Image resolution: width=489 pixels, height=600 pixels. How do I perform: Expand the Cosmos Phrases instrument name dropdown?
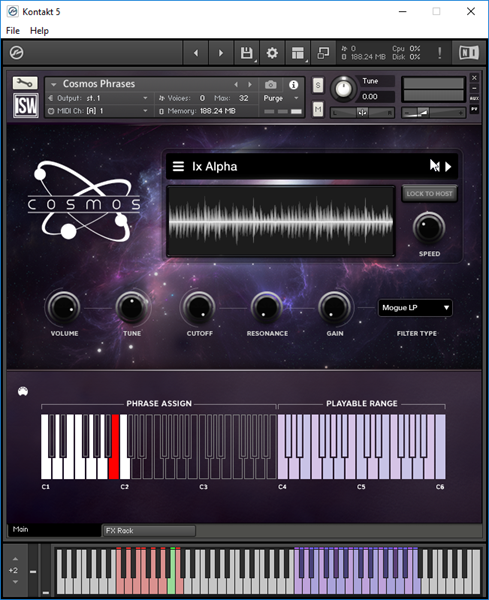point(54,84)
